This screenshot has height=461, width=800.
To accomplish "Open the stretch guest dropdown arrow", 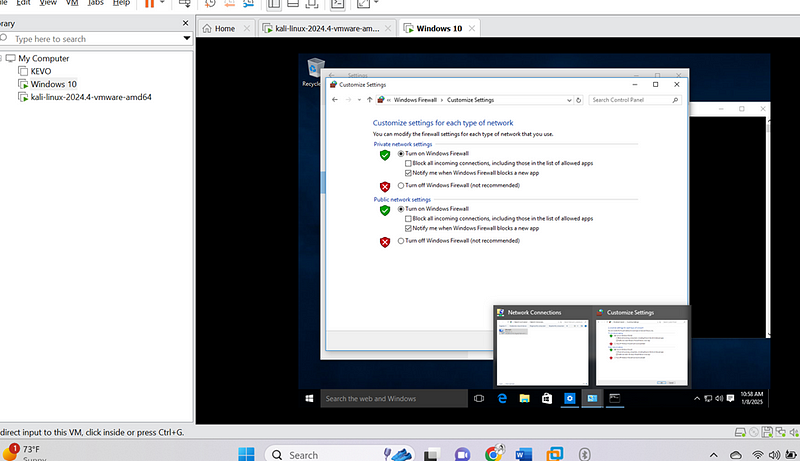I will 376,3.
